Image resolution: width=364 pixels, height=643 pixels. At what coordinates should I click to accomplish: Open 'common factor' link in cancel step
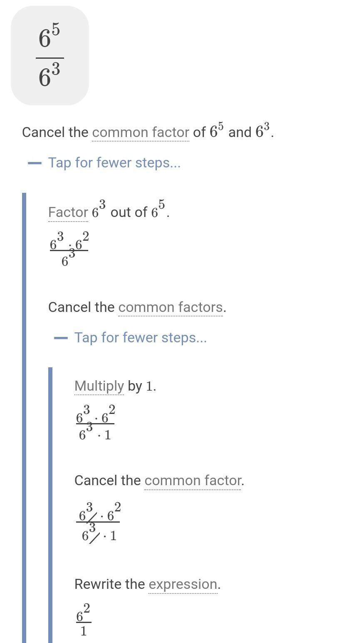pyautogui.click(x=193, y=481)
